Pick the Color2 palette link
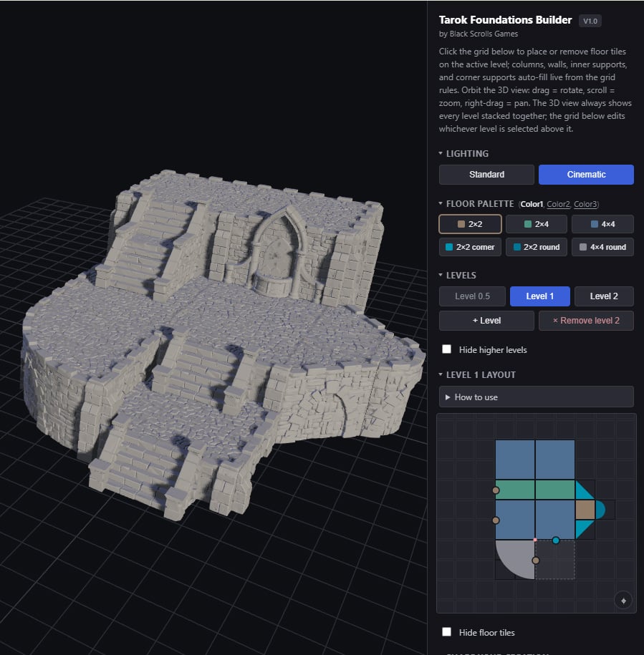 pos(558,204)
